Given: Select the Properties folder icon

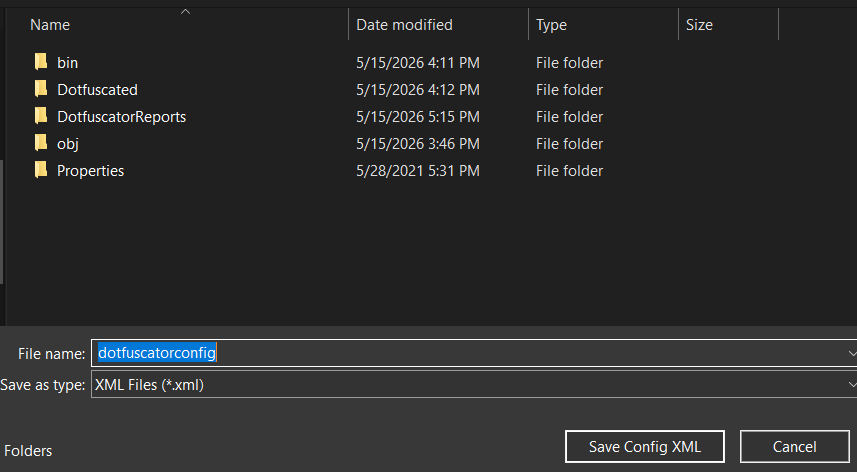Looking at the screenshot, I should 41,170.
